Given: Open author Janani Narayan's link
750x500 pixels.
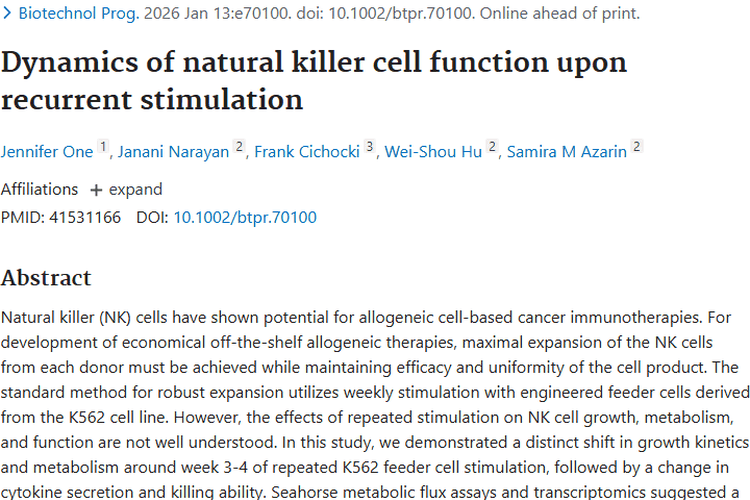Looking at the screenshot, I should pos(173,152).
